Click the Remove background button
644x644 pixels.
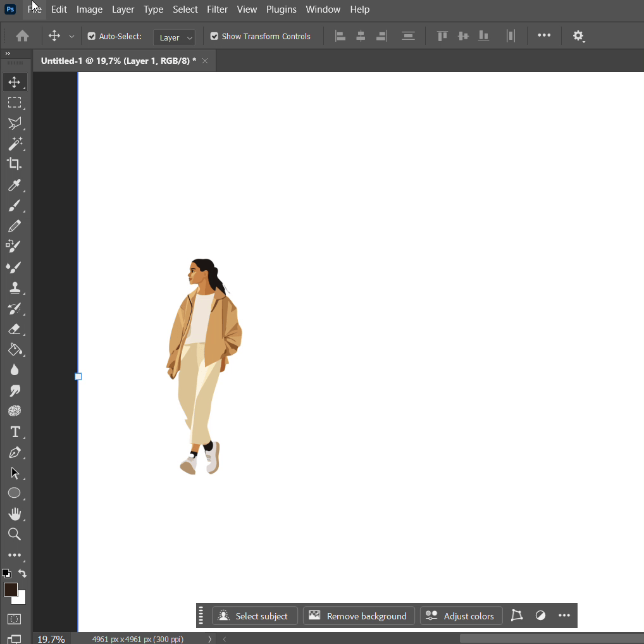pos(359,616)
